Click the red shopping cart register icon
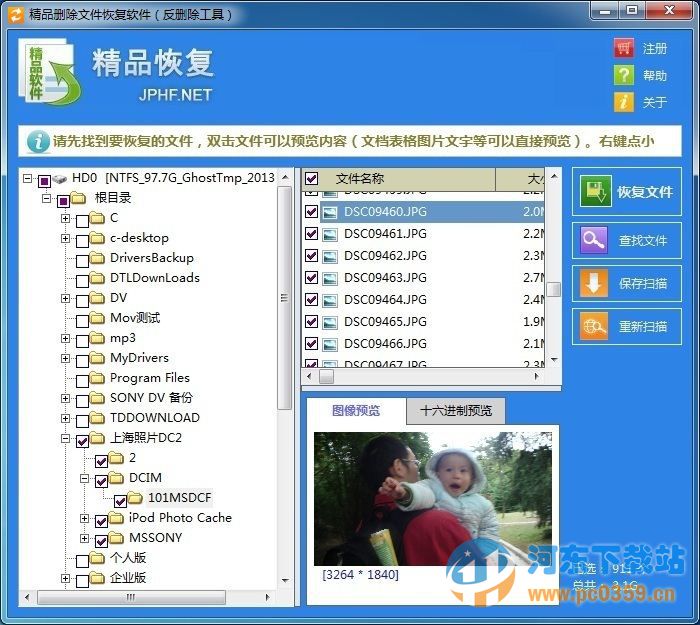700x625 pixels. pyautogui.click(x=624, y=48)
